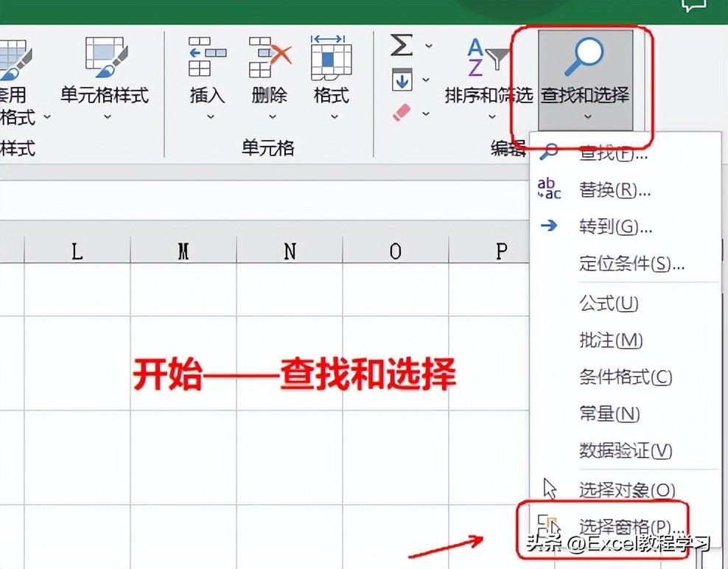728x569 pixels.
Task: Expand the 查找和选择 dropdown arrow
Action: point(588,116)
